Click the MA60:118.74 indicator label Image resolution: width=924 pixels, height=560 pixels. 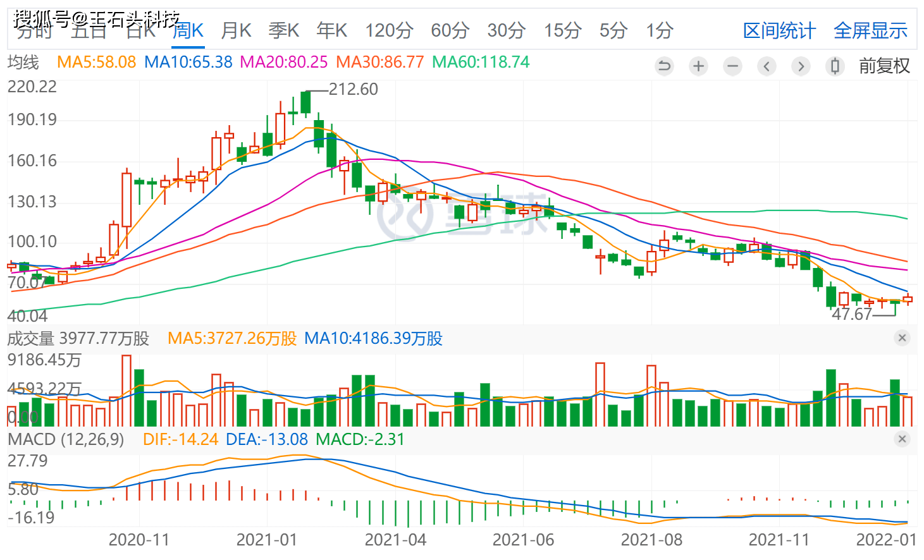click(x=481, y=62)
